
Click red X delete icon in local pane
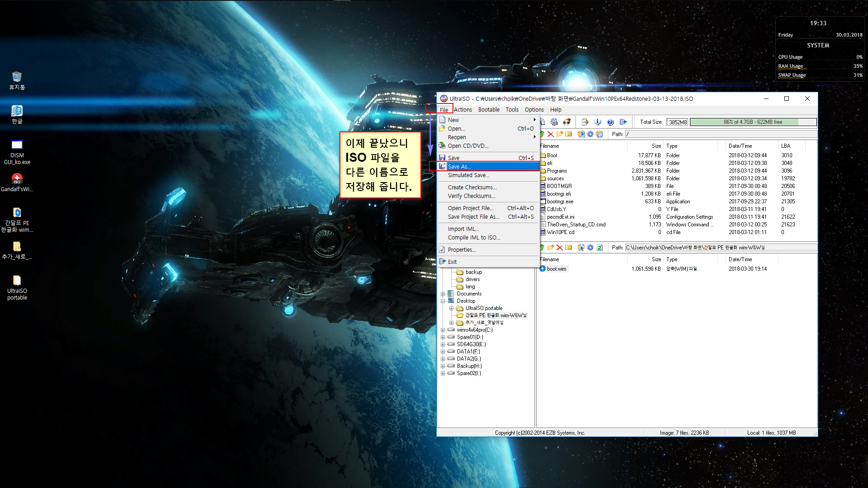click(x=560, y=248)
